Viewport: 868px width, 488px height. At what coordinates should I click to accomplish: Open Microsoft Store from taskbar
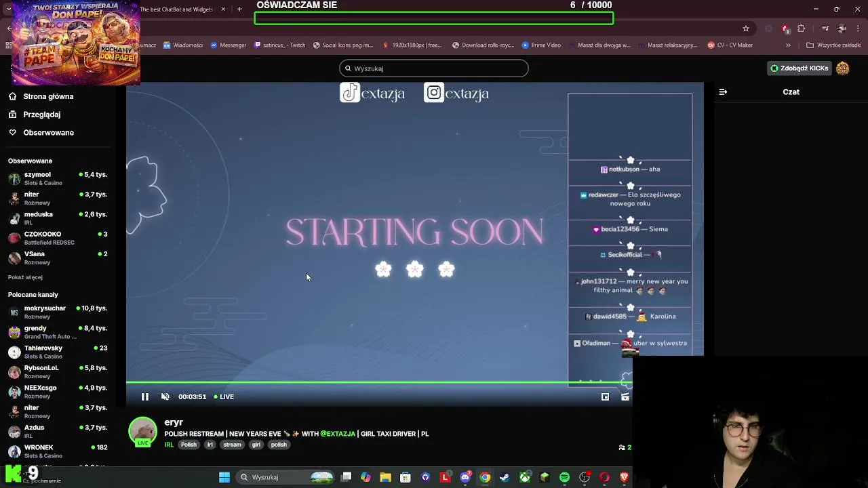click(x=405, y=477)
